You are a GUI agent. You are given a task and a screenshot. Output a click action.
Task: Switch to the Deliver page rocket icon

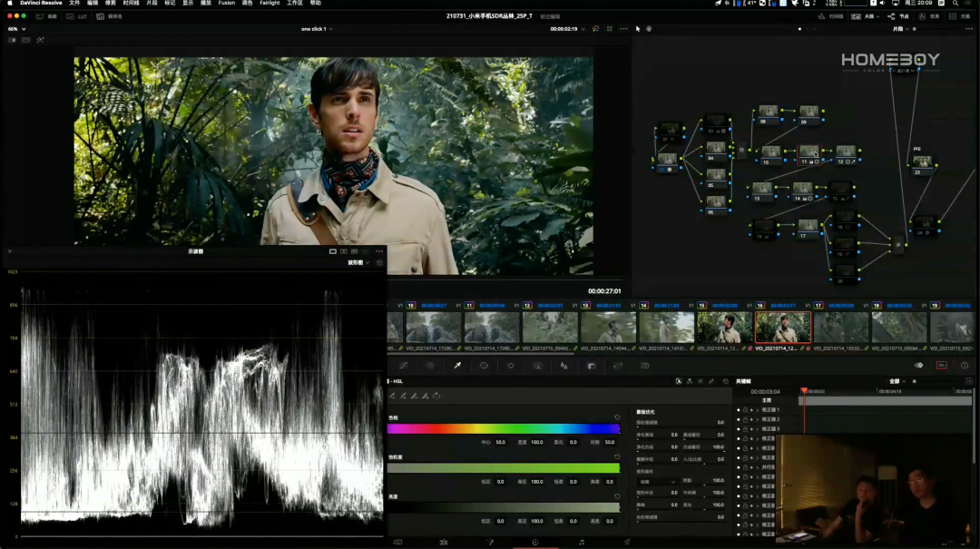point(627,542)
